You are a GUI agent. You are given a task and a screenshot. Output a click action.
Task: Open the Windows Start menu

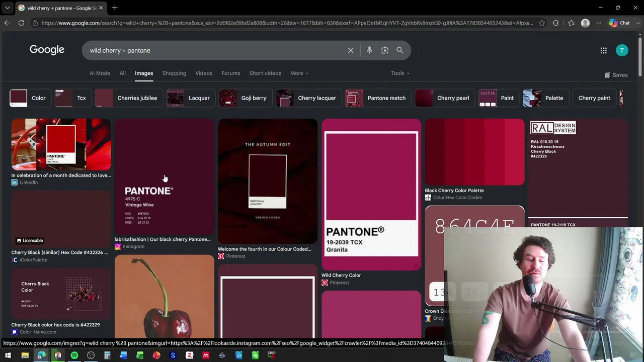tap(8, 355)
